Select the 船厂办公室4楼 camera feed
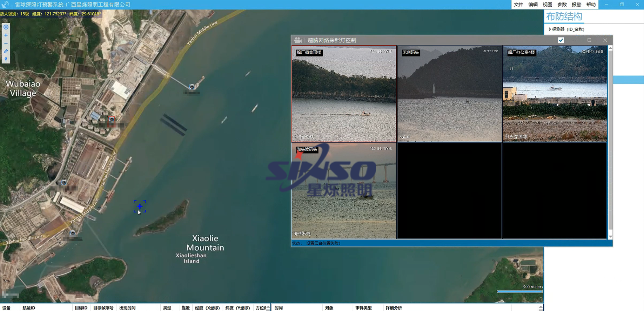The image size is (644, 311). 555,94
